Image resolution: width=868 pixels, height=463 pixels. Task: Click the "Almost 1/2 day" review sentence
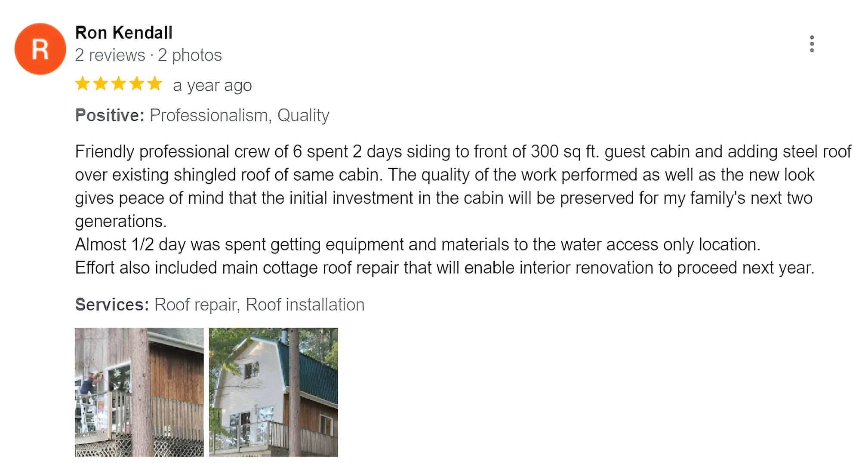click(x=417, y=244)
